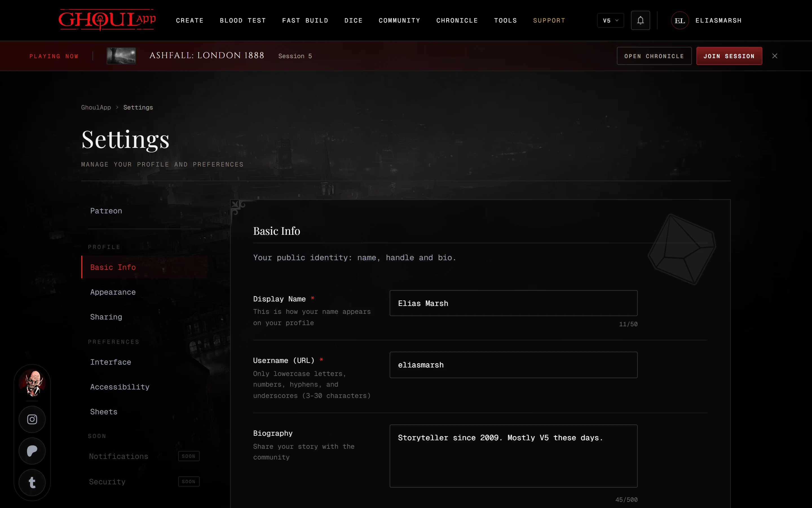Screen dimensions: 812x508
Task: Click the ELIASMARSH username
Action: [x=718, y=21]
